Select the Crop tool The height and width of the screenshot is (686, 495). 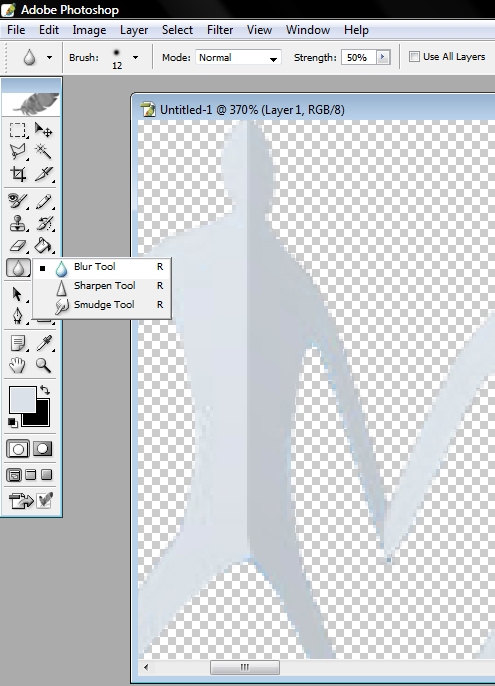point(18,174)
